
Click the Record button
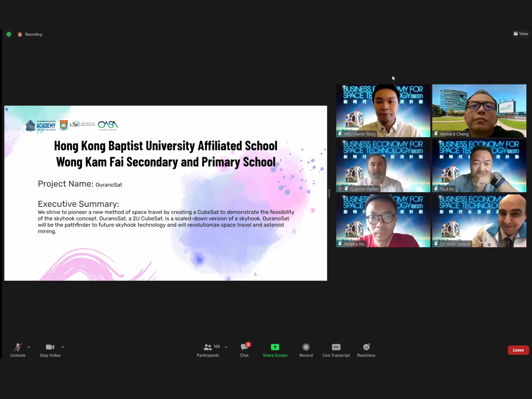(x=306, y=350)
